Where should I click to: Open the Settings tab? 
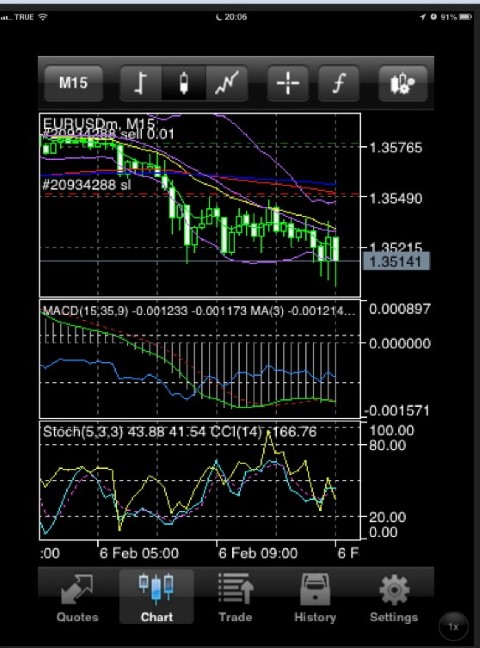(x=394, y=598)
